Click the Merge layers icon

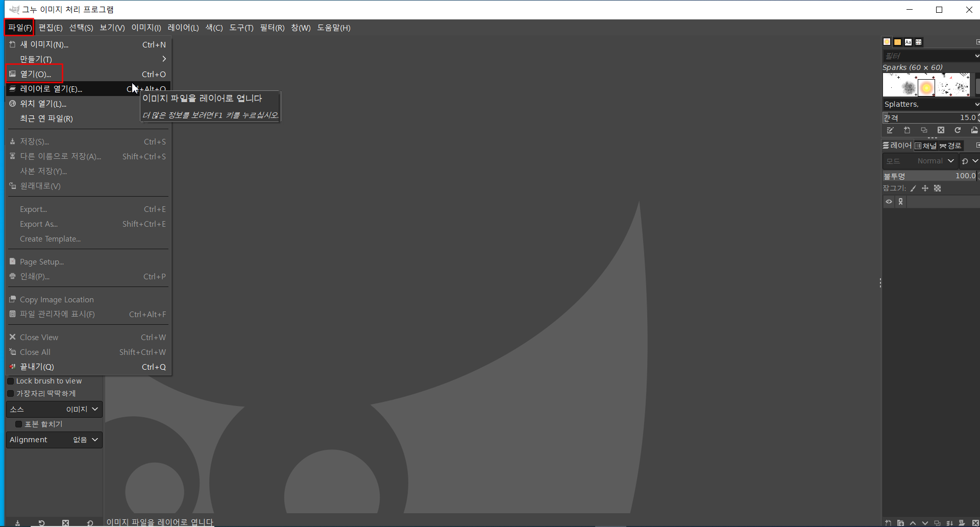949,523
